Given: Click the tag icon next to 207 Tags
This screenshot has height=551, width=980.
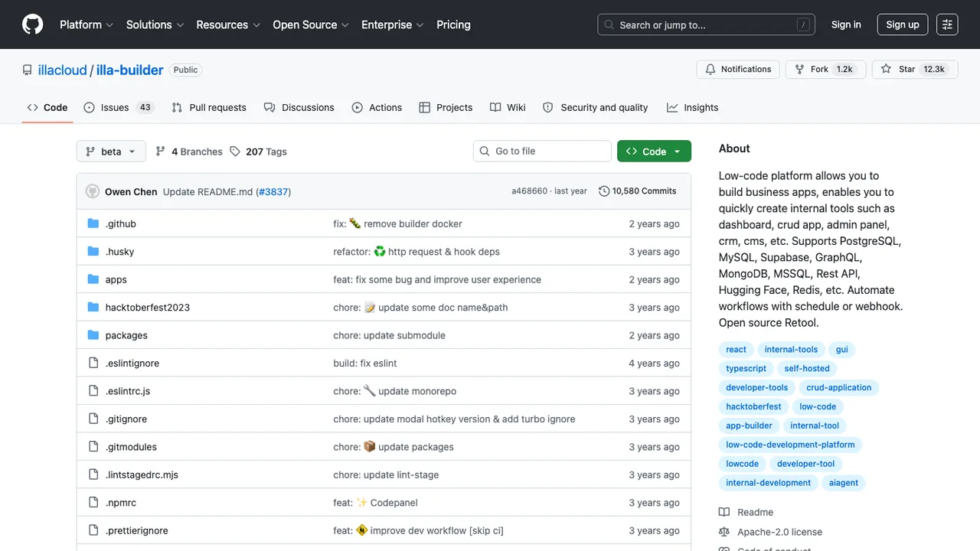Looking at the screenshot, I should point(235,152).
